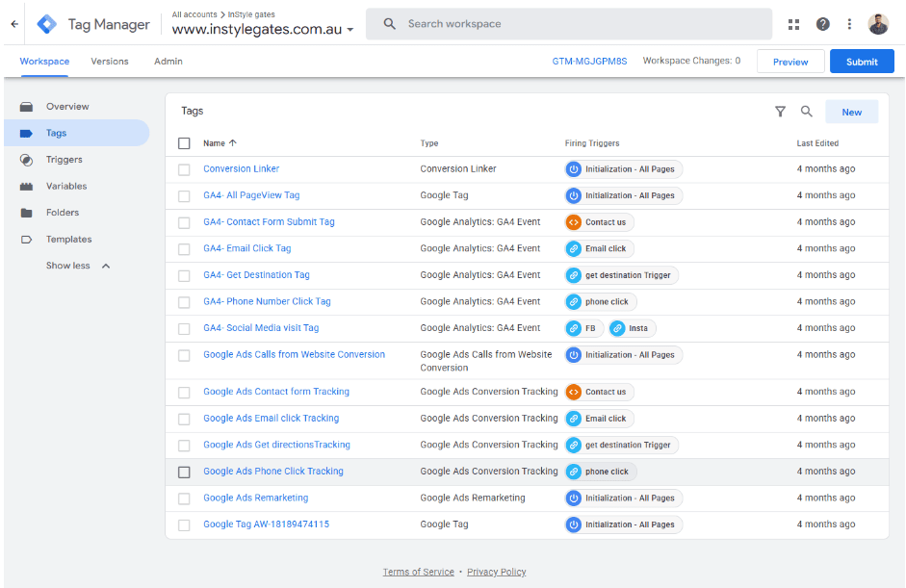Viewport: 906px width, 588px height.
Task: Click the All accounts breadcrumb
Action: (x=194, y=14)
